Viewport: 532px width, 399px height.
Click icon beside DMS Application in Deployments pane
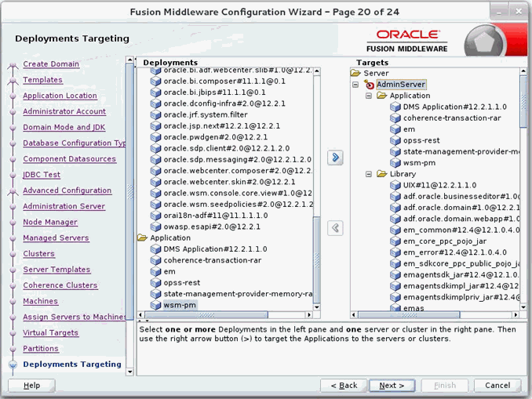[155, 249]
